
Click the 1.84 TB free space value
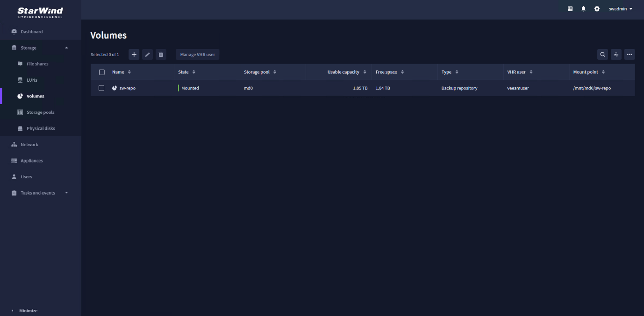click(x=383, y=88)
